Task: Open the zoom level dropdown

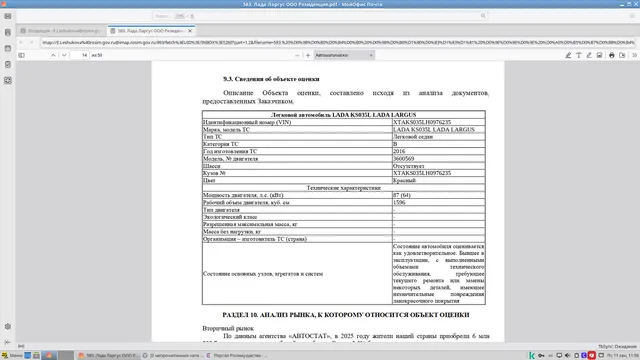Action: [344, 55]
